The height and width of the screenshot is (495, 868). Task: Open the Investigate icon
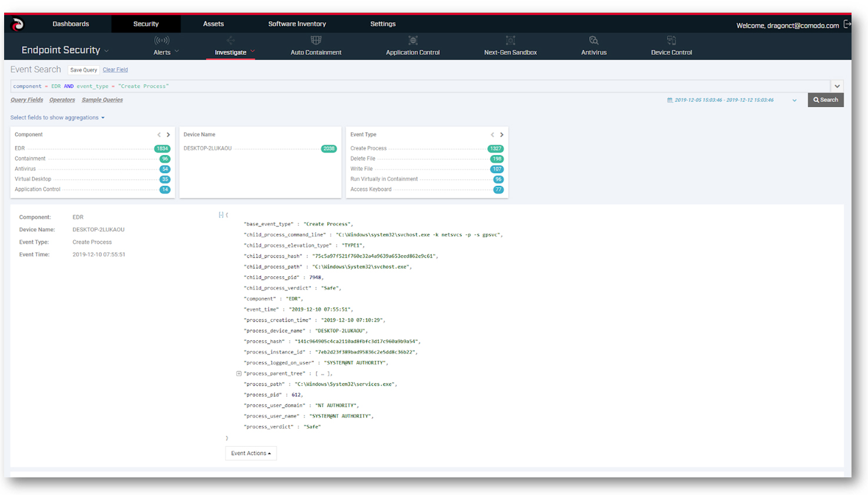230,40
